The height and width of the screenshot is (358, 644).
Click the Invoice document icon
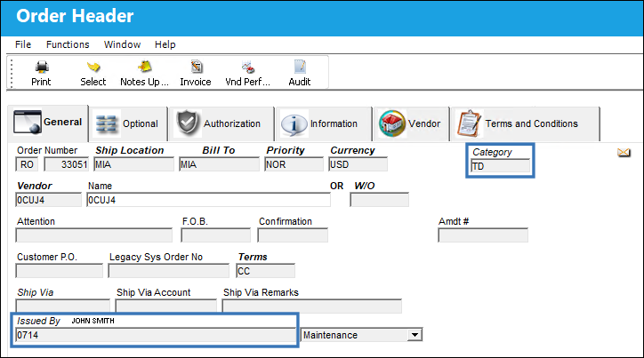coord(197,67)
